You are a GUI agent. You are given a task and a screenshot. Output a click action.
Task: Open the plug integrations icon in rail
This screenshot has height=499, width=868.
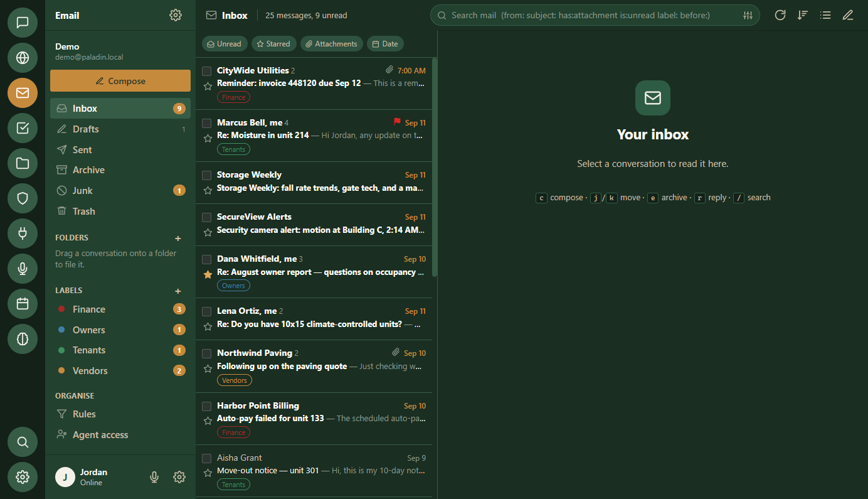23,233
